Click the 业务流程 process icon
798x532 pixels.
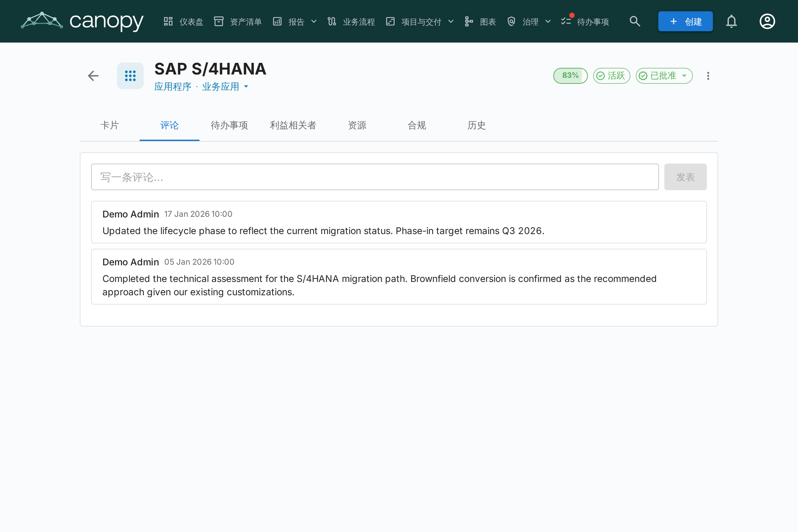pyautogui.click(x=332, y=21)
